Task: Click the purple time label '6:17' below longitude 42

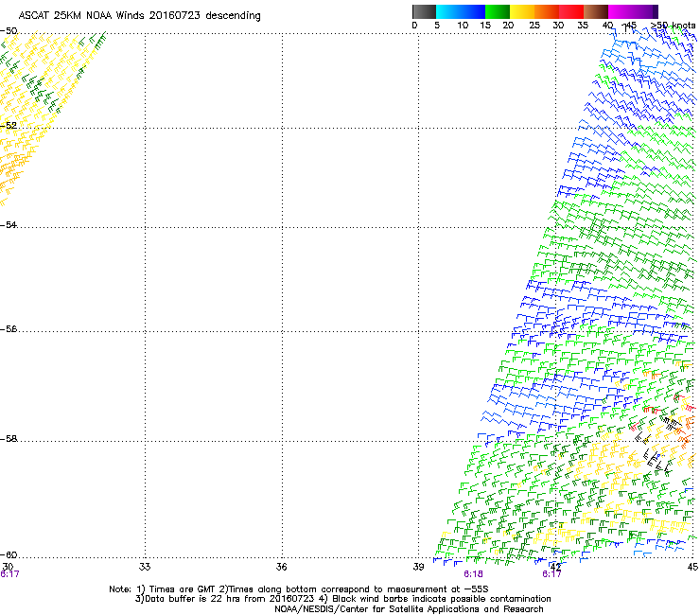Action: pos(551,574)
